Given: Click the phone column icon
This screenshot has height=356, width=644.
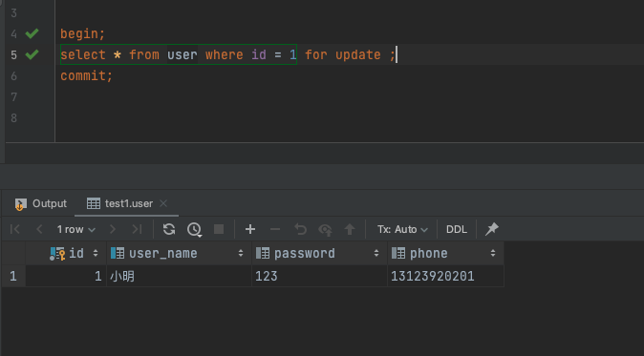Looking at the screenshot, I should pyautogui.click(x=398, y=253).
